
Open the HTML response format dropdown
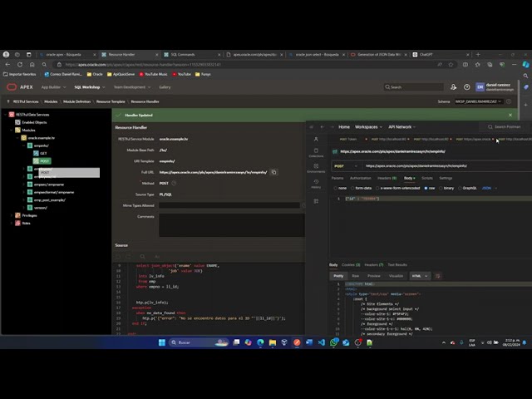pyautogui.click(x=420, y=276)
